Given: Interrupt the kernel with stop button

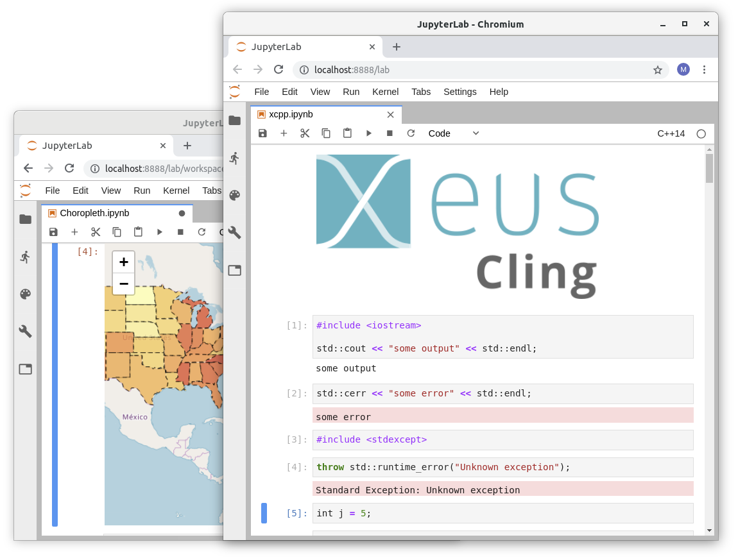Looking at the screenshot, I should [390, 133].
